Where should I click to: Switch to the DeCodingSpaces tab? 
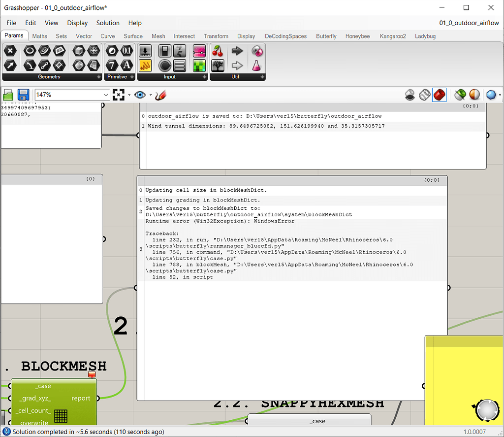[285, 36]
